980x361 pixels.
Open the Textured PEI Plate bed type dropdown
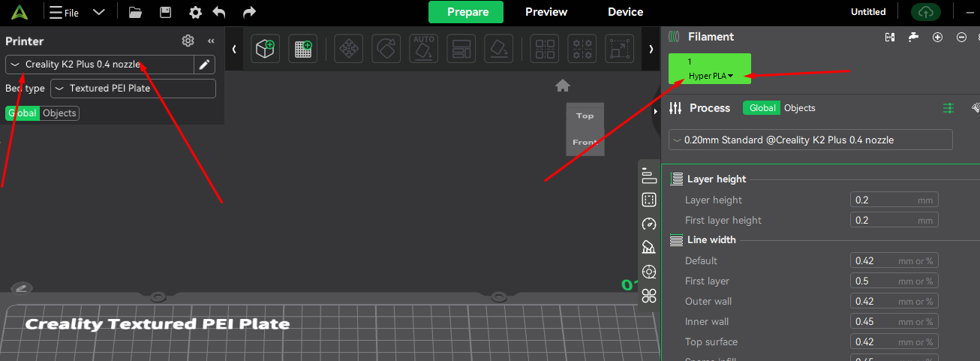(133, 89)
